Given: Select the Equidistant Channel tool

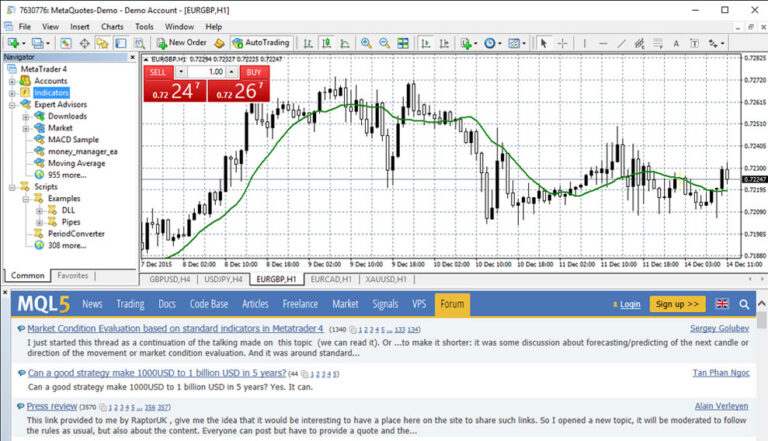Looking at the screenshot, I should (x=639, y=43).
